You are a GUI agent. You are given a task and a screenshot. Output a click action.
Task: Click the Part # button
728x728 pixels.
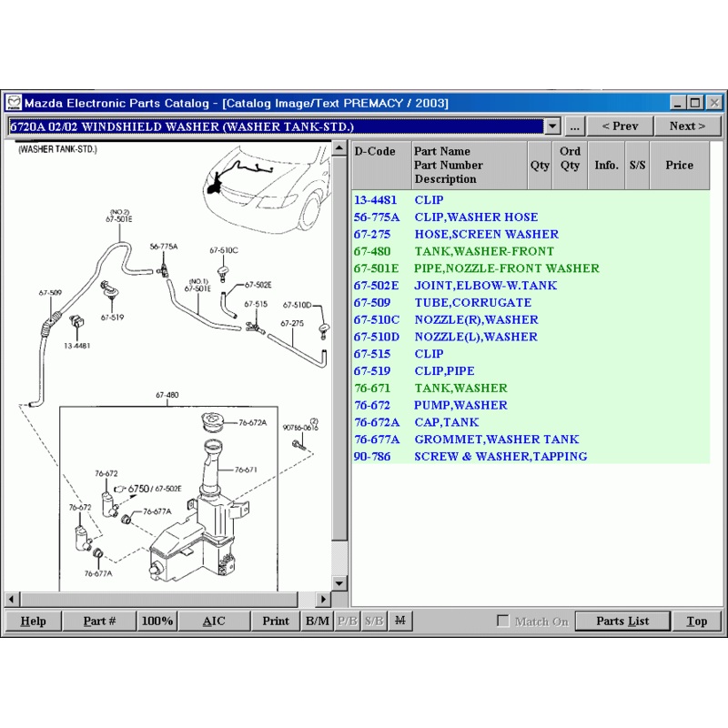pyautogui.click(x=99, y=622)
